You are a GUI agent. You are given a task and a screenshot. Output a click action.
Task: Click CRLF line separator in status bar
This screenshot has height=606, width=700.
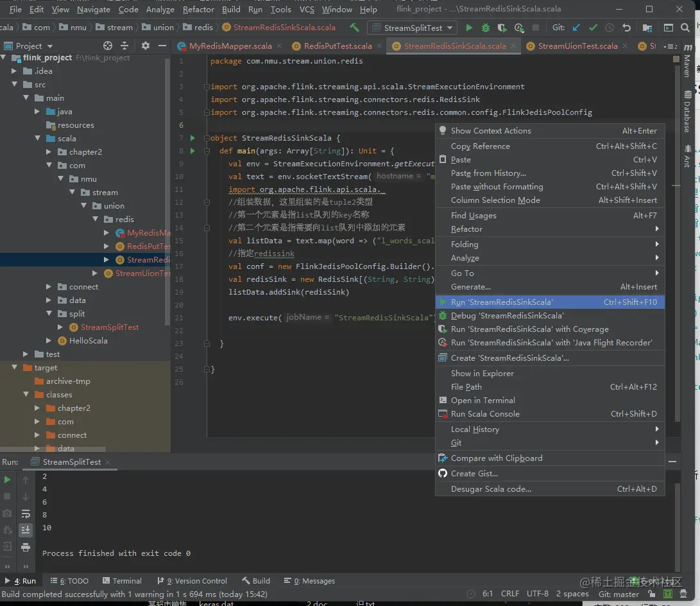pyautogui.click(x=510, y=594)
